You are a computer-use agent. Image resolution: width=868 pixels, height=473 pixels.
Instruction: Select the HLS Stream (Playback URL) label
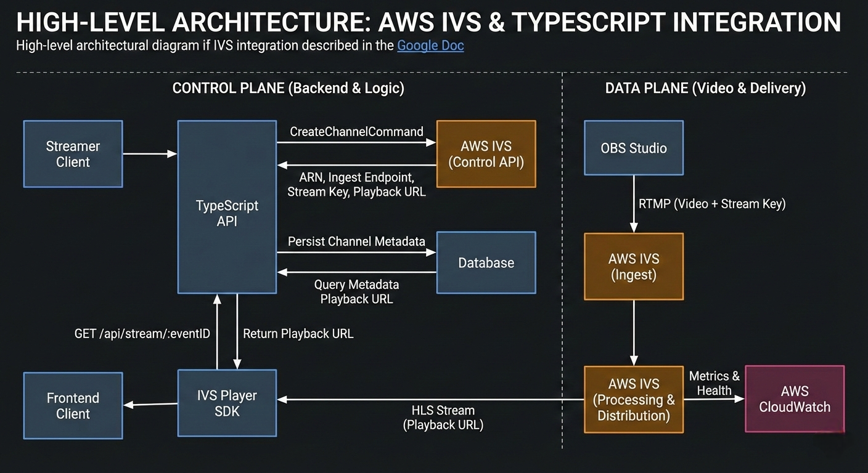pos(443,418)
